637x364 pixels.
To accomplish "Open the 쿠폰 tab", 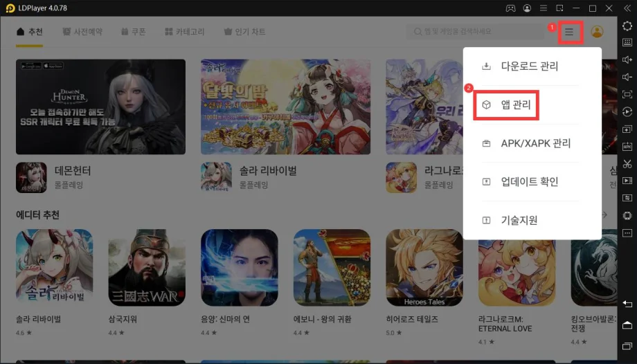I will (x=133, y=32).
